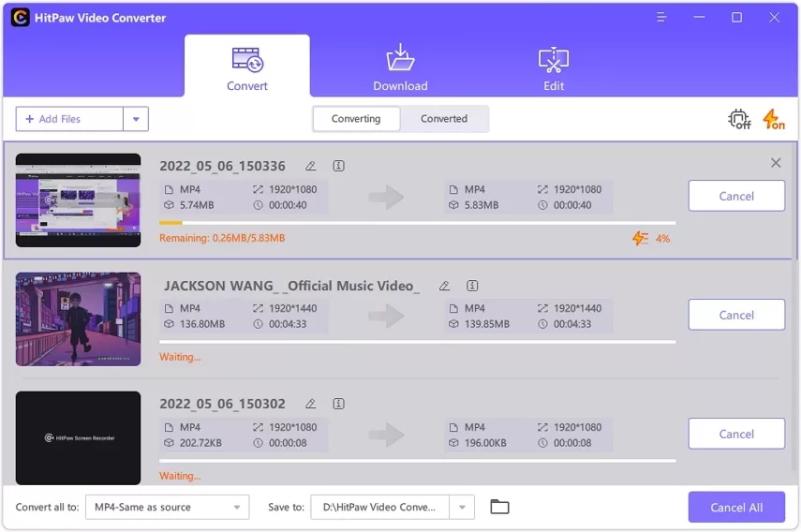Screen dimensions: 801x532
Task: Open the HitPaw menu icon in title bar
Action: click(661, 18)
